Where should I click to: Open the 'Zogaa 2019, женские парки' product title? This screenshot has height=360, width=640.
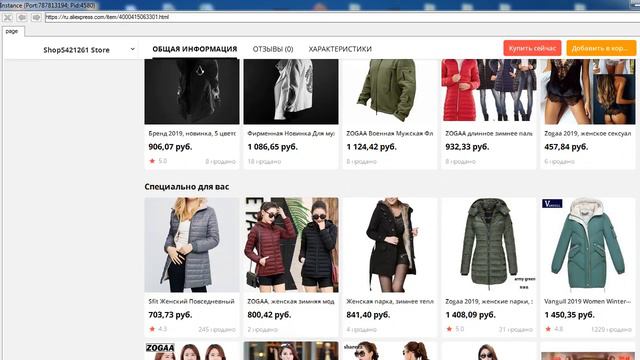coord(489,301)
